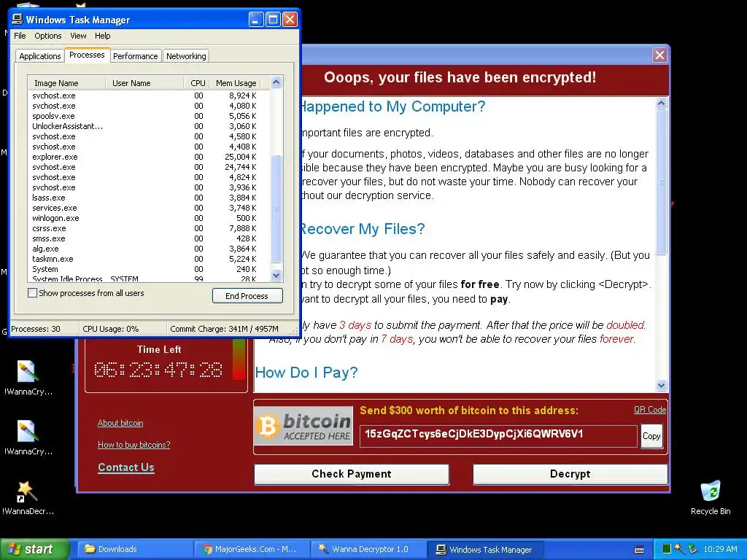This screenshot has height=560, width=747.
Task: Open the About bitcoin link
Action: pos(120,423)
